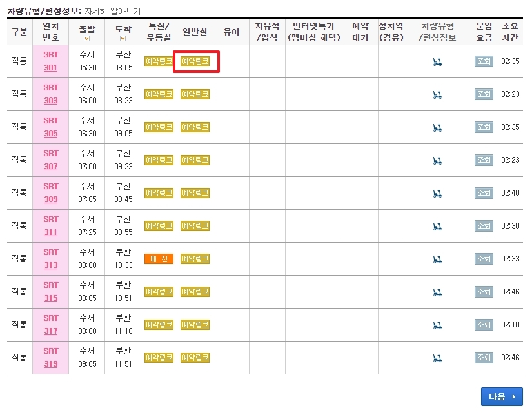Reserve 특실 seat on SRT 311

pos(159,226)
